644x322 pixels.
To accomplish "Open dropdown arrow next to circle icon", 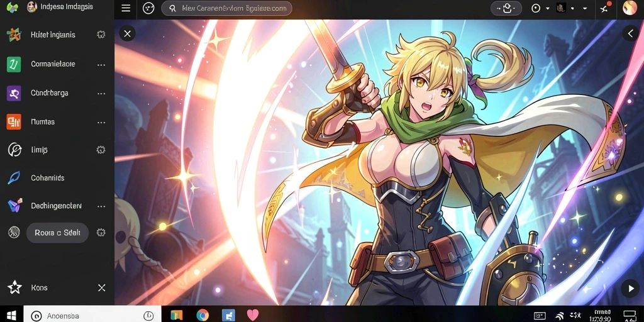I will pos(548,8).
